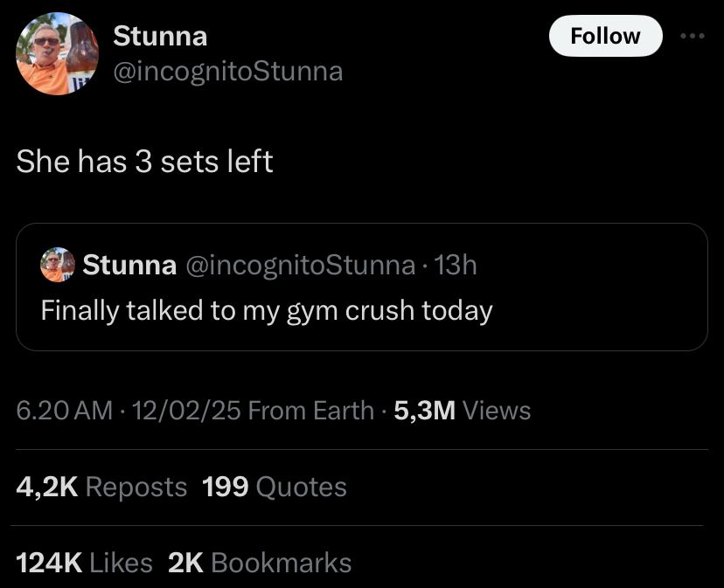Select the "She has 3 sets left" text
Image resolution: width=724 pixels, height=588 pixels.
144,162
